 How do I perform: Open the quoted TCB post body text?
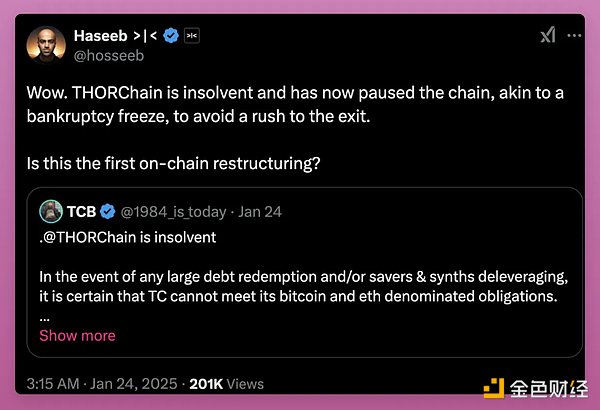(300, 285)
